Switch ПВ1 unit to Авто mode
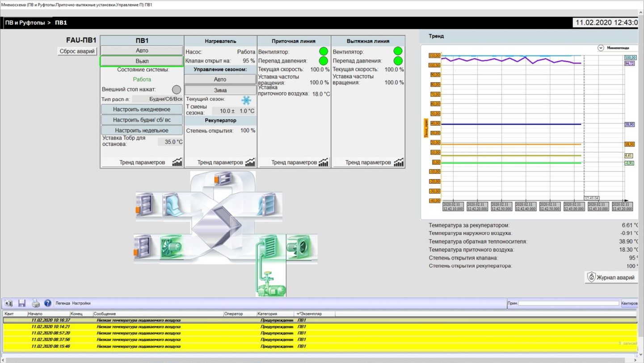Image resolution: width=644 pixels, height=363 pixels. [142, 51]
